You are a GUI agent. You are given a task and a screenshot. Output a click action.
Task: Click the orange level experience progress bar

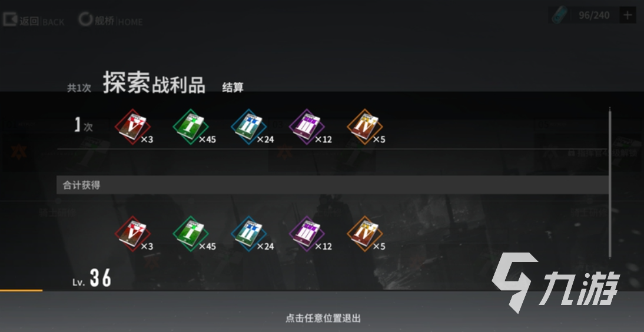pyautogui.click(x=21, y=291)
